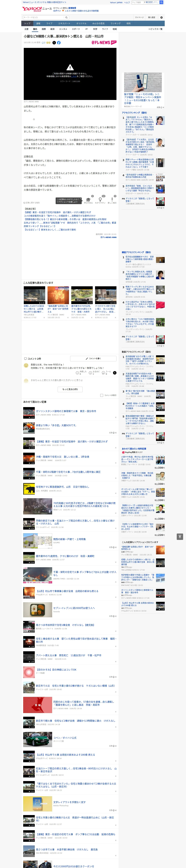The width and height of the screenshot is (186, 868).
Task: Click コメントを書く button
Action: pyautogui.click(x=93, y=358)
